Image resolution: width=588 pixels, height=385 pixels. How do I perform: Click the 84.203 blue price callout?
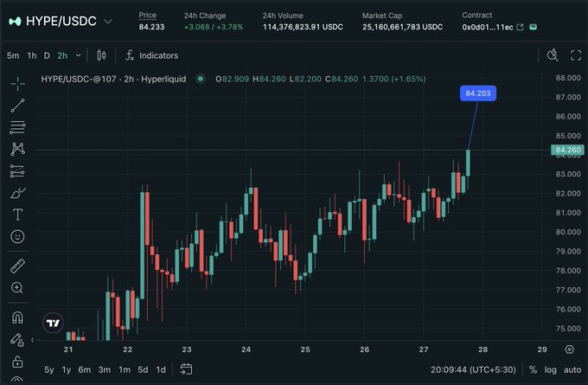pos(477,93)
